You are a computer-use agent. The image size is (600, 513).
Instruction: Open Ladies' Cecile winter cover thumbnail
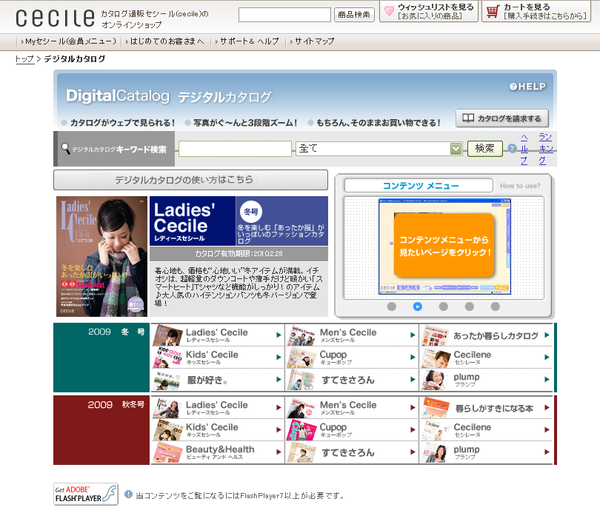(102, 256)
